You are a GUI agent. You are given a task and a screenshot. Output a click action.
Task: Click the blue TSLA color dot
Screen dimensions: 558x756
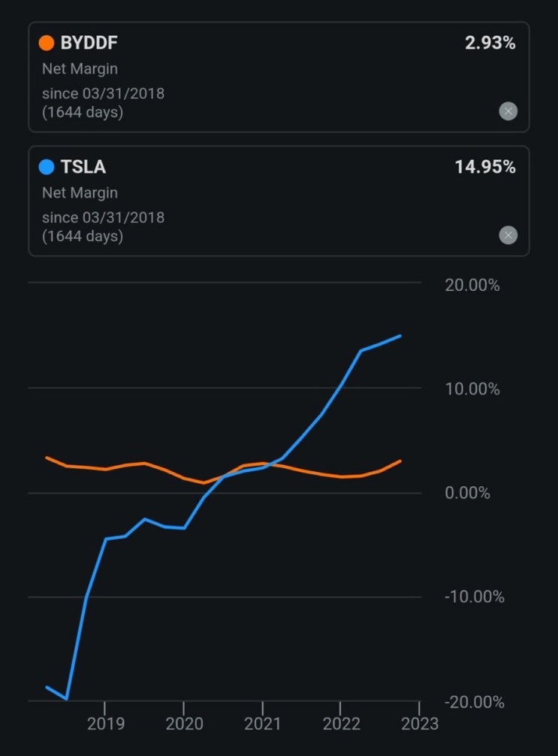47,167
